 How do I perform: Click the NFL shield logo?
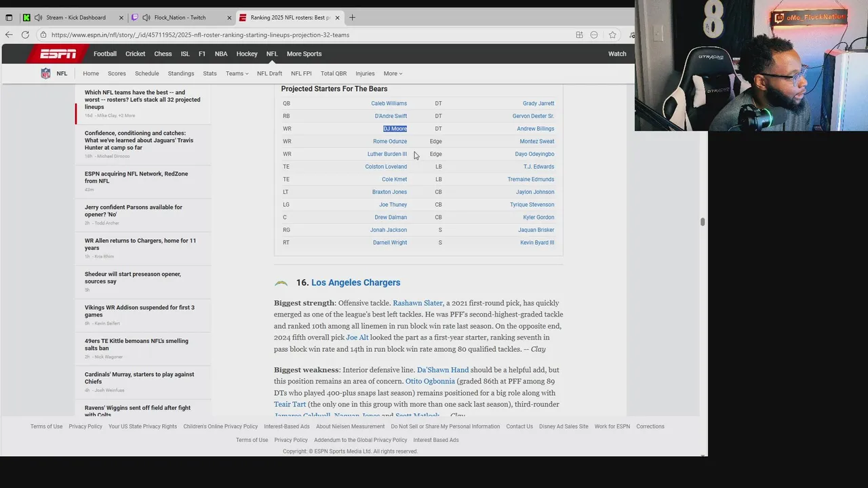click(x=45, y=73)
